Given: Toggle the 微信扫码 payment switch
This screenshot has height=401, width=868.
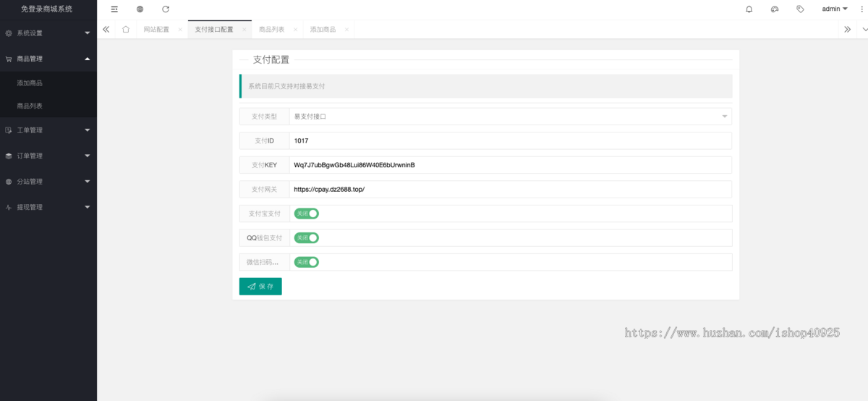Looking at the screenshot, I should [x=307, y=262].
